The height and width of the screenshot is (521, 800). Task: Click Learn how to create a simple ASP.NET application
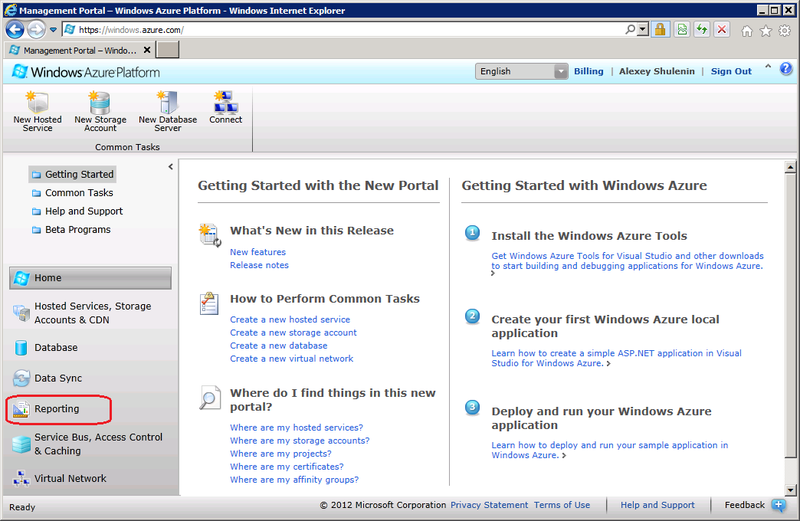coord(616,358)
